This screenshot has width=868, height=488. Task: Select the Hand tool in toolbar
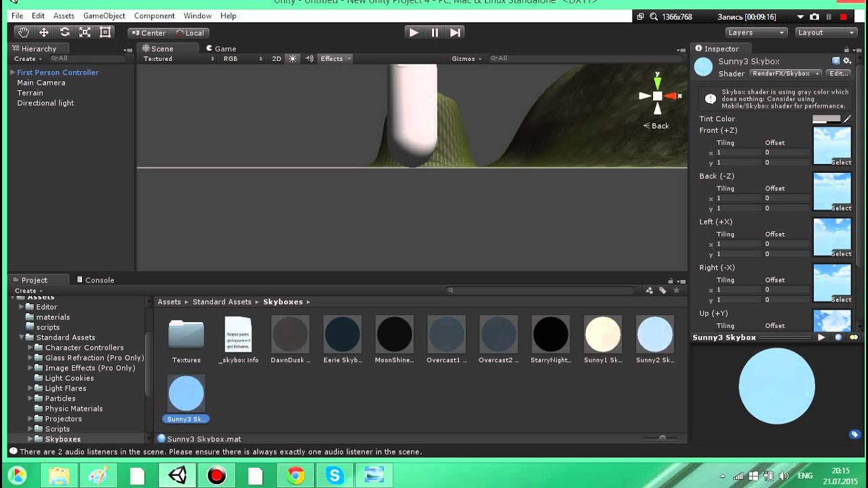point(24,32)
